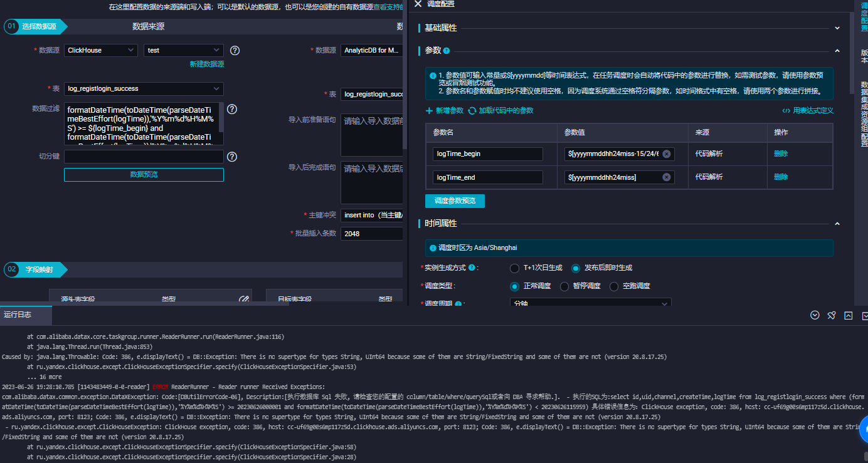This screenshot has height=463, width=868.
Task: Click refresh icon for 加载代码中的参数
Action: point(472,110)
